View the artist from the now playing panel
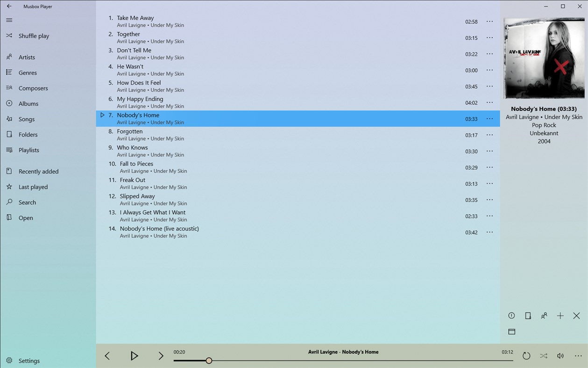The width and height of the screenshot is (588, 368). pyautogui.click(x=544, y=316)
